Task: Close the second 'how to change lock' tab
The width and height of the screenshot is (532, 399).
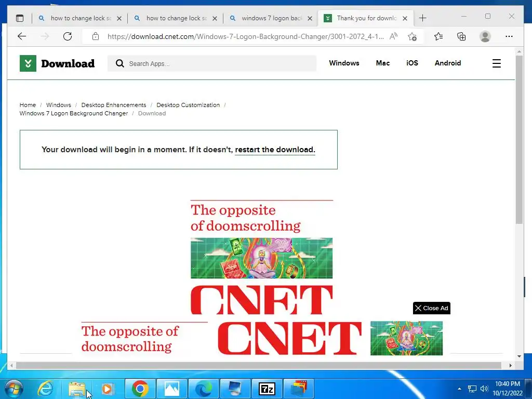Action: [x=215, y=18]
